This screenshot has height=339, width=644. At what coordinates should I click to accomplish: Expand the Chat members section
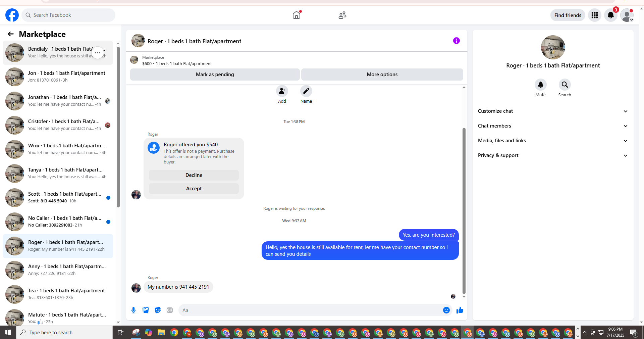click(553, 126)
